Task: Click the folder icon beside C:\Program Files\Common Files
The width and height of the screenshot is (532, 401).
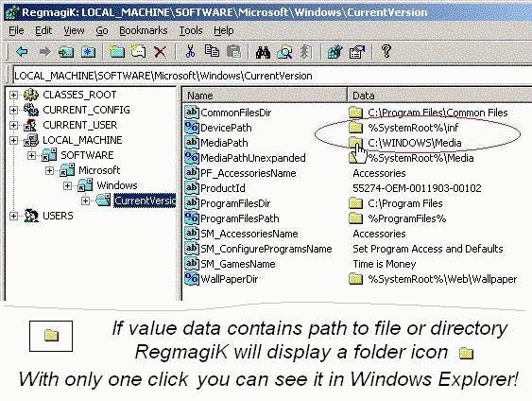Action: click(355, 113)
